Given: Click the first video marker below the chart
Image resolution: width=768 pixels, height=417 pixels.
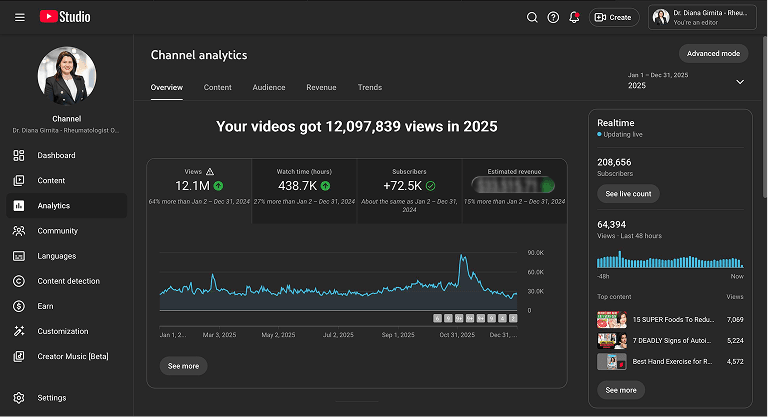Looking at the screenshot, I should pyautogui.click(x=437, y=318).
